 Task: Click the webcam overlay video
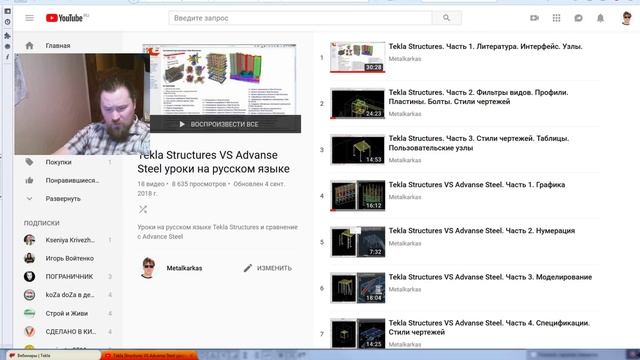tap(82, 104)
